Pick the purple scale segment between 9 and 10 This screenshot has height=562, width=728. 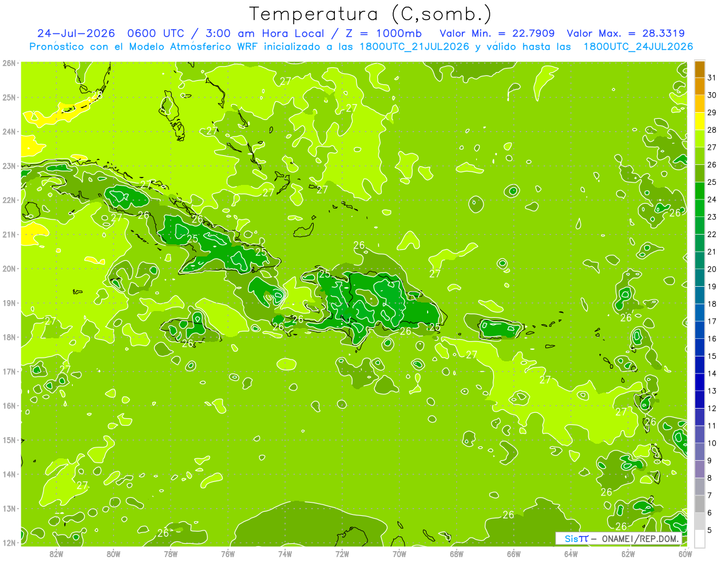[x=699, y=452]
